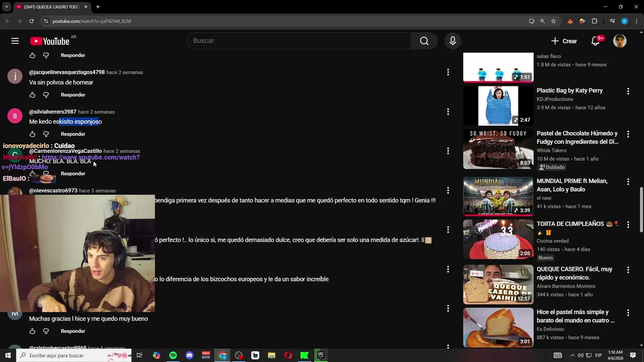Open Spotify from the taskbar
Screen dimensions: 644x362
click(173, 355)
